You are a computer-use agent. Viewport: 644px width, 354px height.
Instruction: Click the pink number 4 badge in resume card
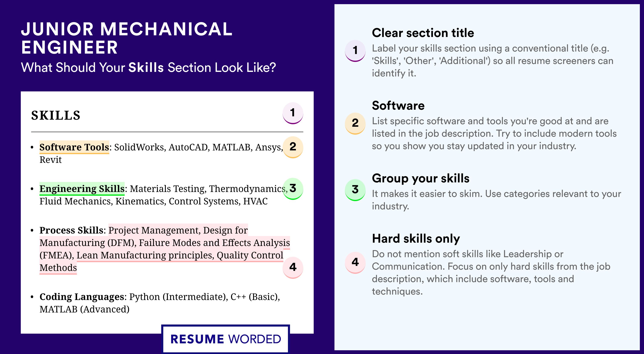pos(293,268)
